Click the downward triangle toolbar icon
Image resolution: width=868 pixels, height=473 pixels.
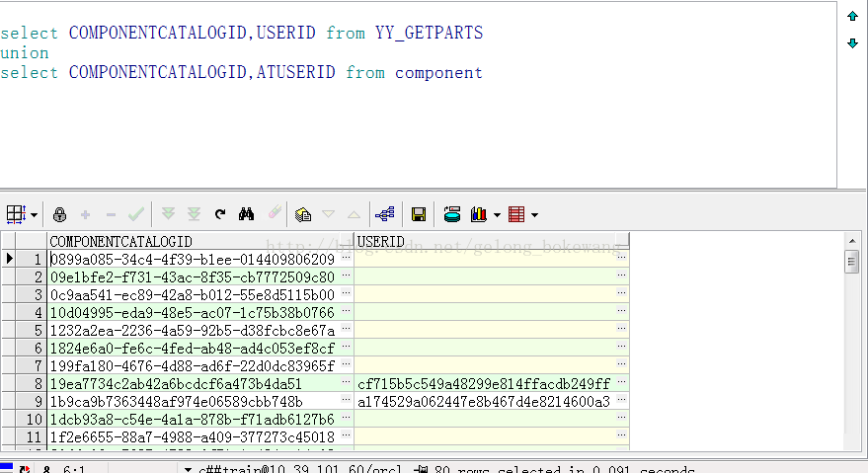pyautogui.click(x=328, y=214)
